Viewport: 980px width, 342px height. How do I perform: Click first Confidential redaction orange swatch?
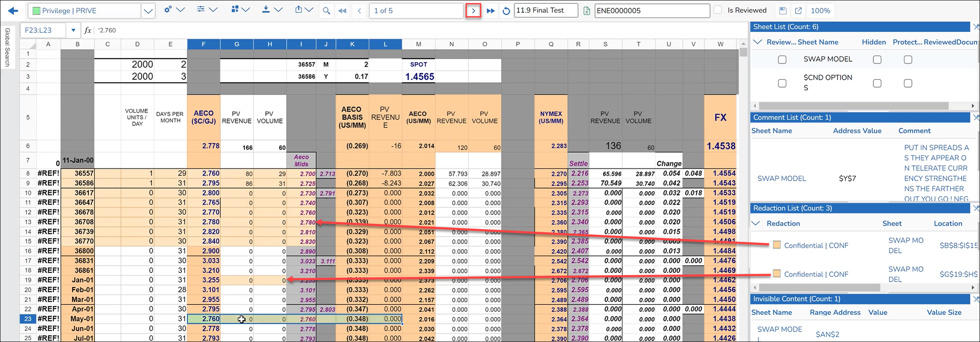(777, 245)
